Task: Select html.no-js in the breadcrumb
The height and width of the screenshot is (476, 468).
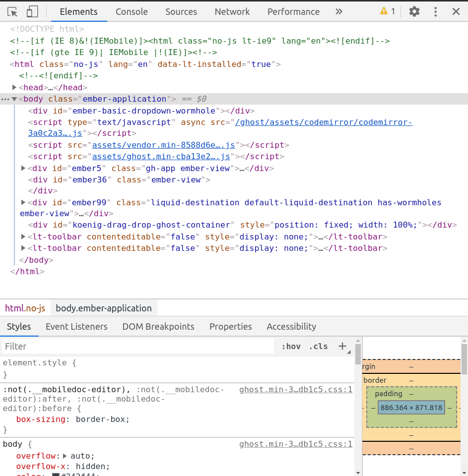Action: (x=25, y=308)
